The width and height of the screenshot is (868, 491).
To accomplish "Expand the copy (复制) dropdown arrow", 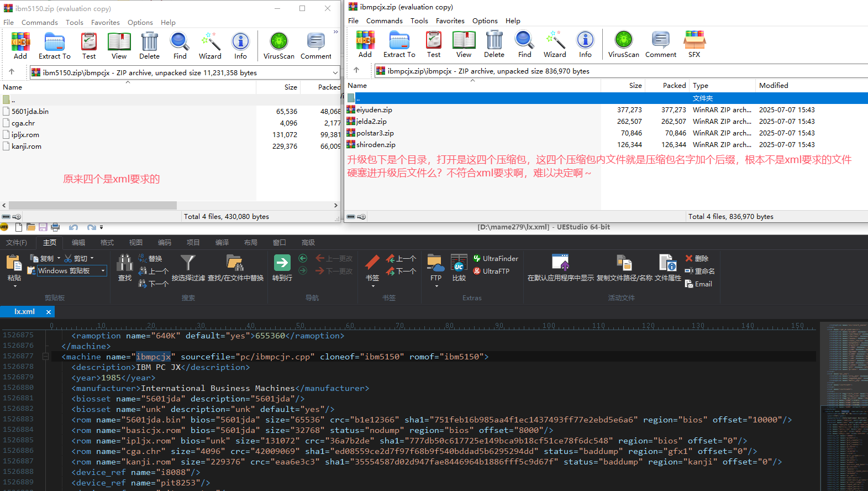I will pyautogui.click(x=59, y=258).
